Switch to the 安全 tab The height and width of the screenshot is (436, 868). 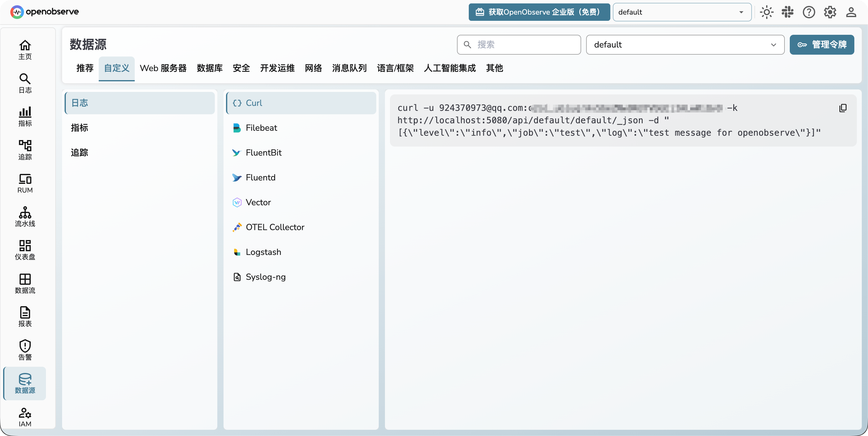coord(241,68)
